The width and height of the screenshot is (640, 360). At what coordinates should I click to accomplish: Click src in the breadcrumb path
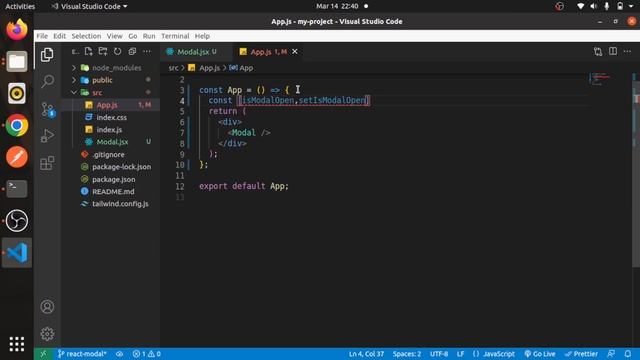173,68
